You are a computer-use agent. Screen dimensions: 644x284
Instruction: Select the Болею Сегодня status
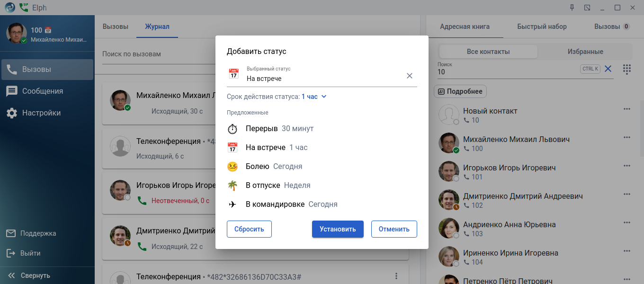(322, 167)
